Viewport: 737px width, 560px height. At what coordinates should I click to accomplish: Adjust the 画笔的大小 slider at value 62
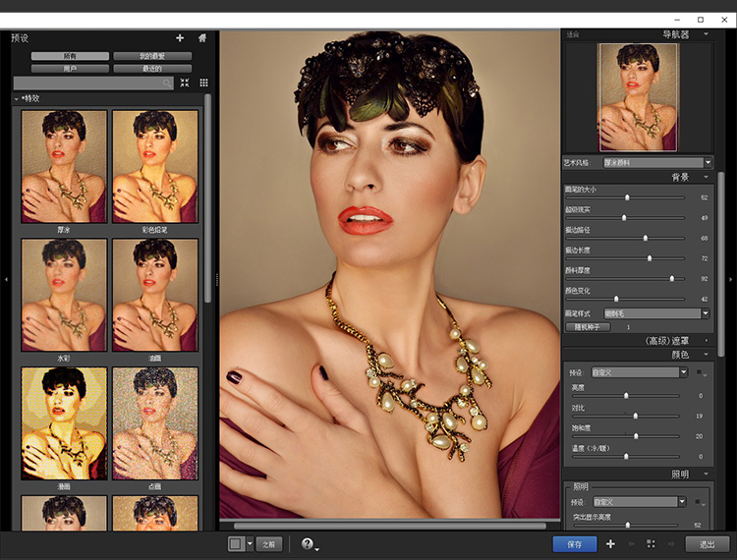(627, 197)
